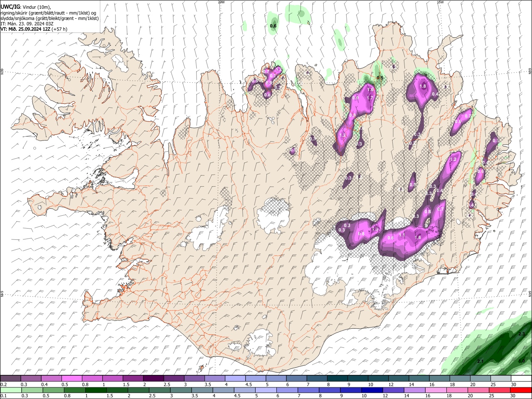Click the purple 12 mm rain legend swatch
The height and width of the screenshot is (399, 532).
click(x=393, y=390)
